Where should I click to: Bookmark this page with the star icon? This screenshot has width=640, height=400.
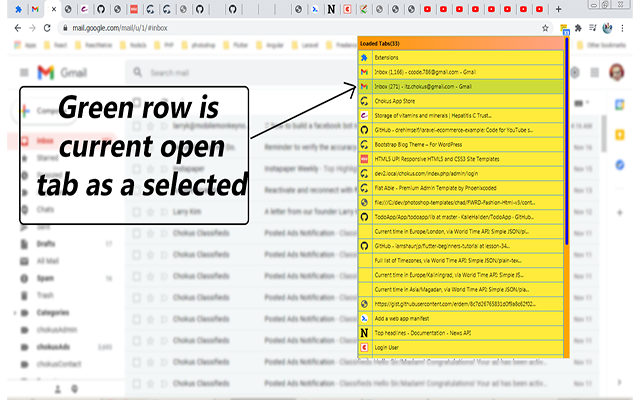(545, 28)
